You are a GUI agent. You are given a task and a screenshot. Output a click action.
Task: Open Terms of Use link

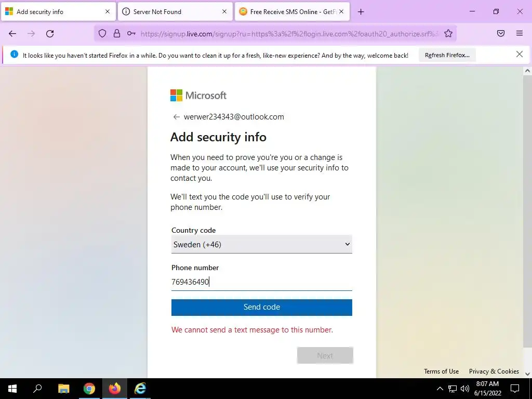[441, 371]
